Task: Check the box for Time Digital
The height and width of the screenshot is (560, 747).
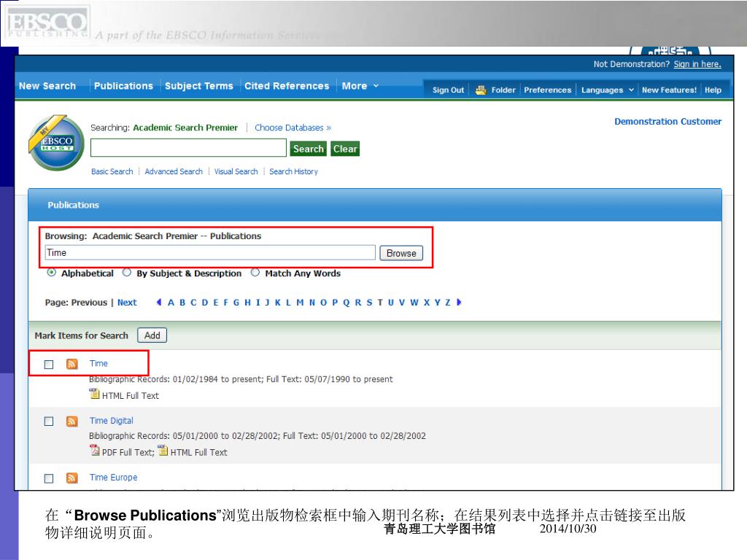Action: (x=49, y=421)
